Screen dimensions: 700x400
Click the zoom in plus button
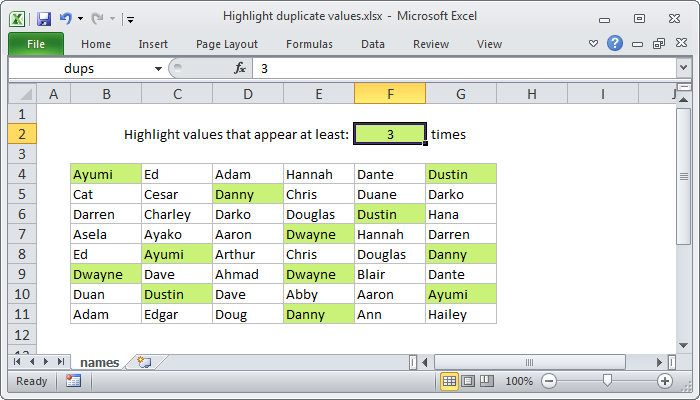coord(665,381)
